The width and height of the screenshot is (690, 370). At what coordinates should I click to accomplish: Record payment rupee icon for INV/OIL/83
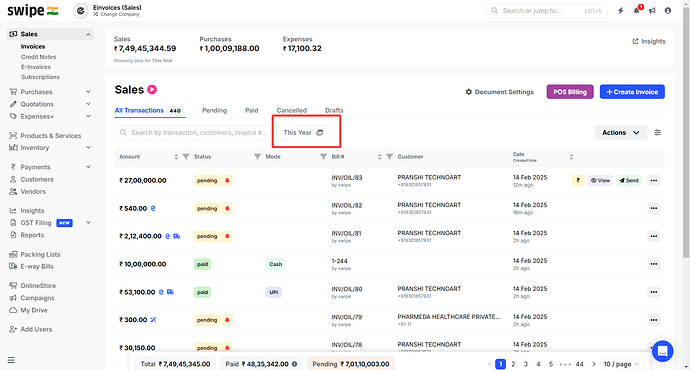tap(578, 180)
